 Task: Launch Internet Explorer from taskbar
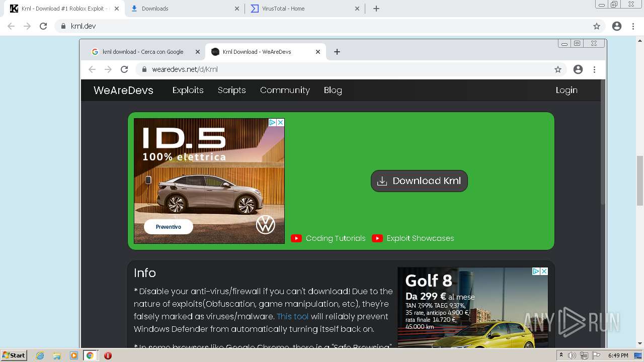(40, 355)
